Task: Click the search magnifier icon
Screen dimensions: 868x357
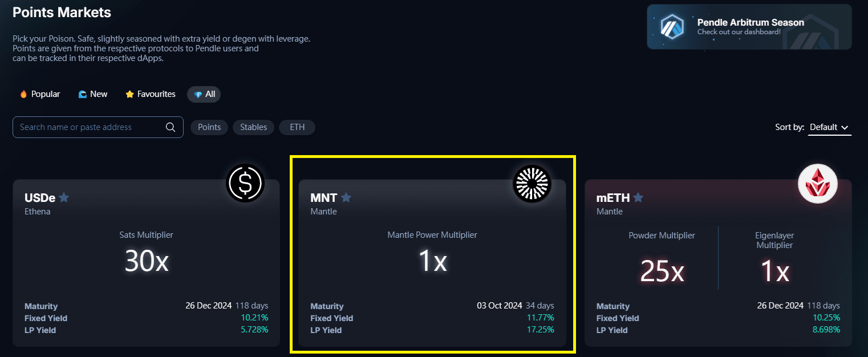Action: coord(171,127)
